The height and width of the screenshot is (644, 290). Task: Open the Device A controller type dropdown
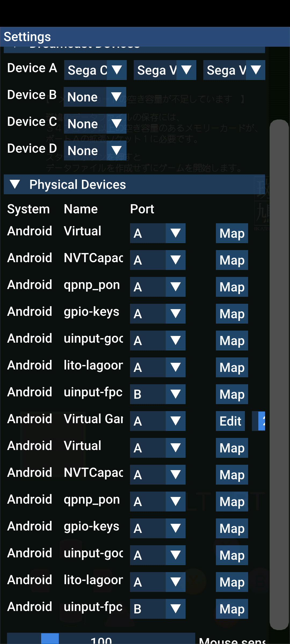[95, 70]
